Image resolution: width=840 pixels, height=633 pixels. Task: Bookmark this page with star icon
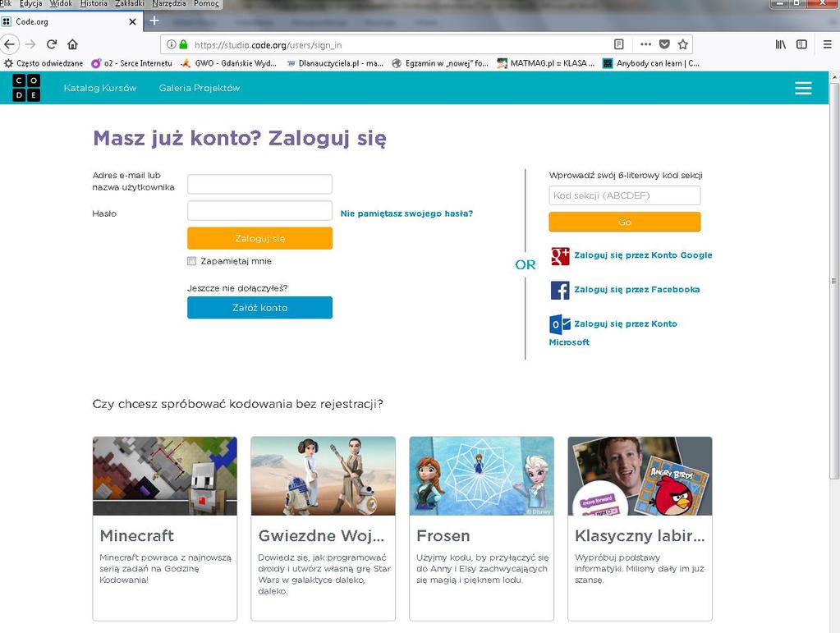(682, 44)
